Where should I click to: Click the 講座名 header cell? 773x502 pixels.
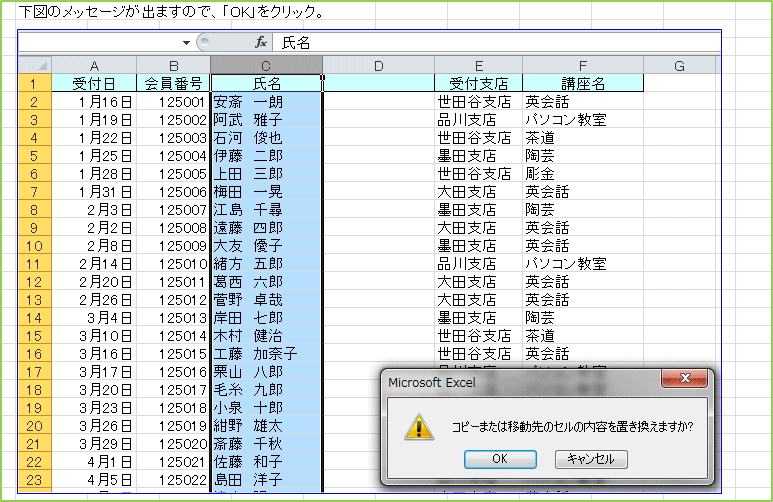pos(583,83)
